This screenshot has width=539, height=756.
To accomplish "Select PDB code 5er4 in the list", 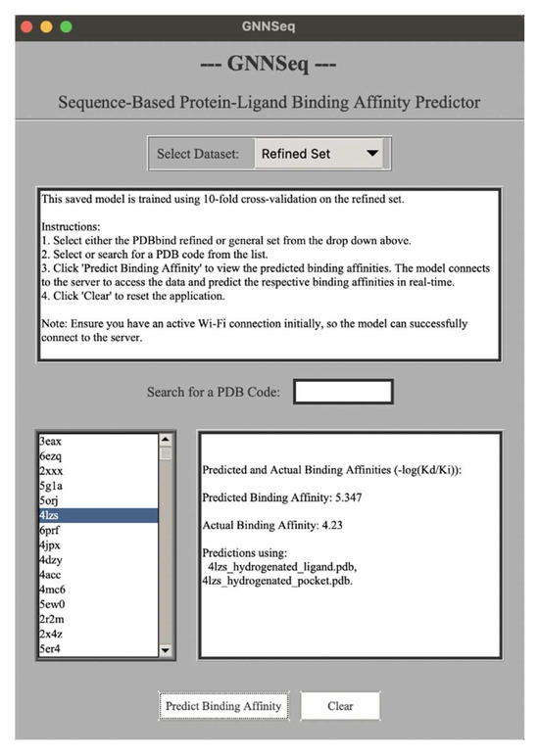I will (98, 648).
